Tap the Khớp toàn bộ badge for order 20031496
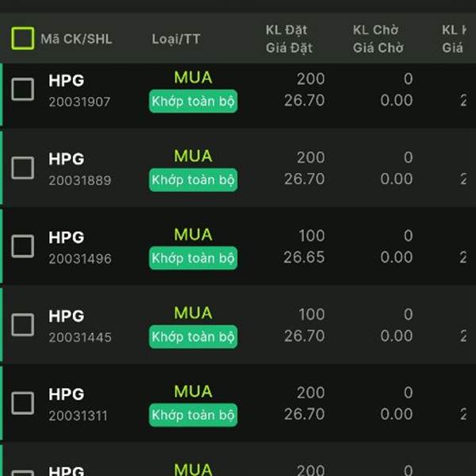 [194, 259]
